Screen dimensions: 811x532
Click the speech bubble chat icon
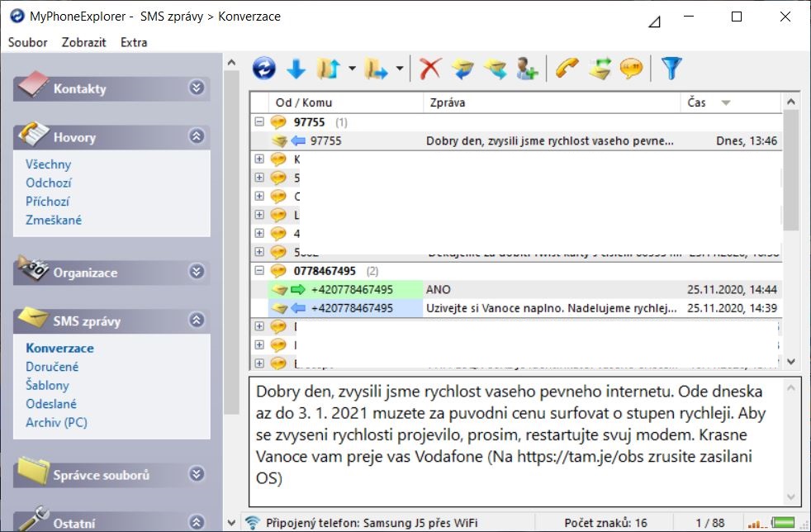click(x=632, y=69)
